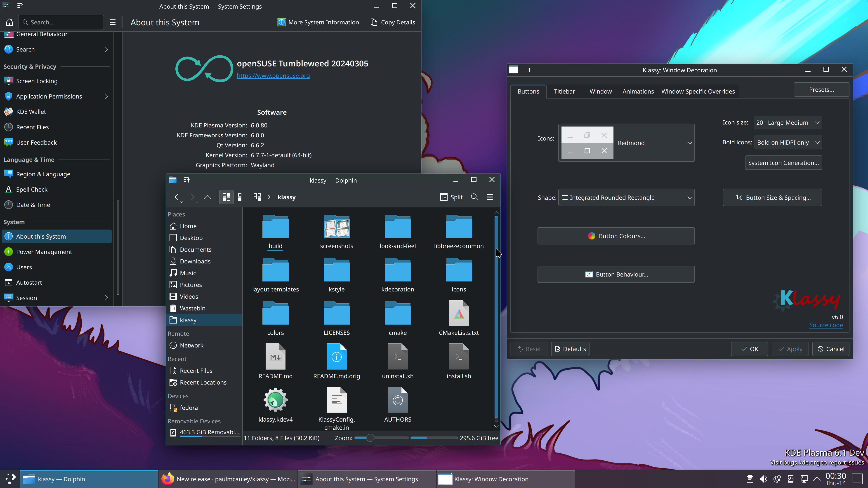Screen dimensions: 868x488
Task: Open Bold icons dropdown
Action: point(788,143)
